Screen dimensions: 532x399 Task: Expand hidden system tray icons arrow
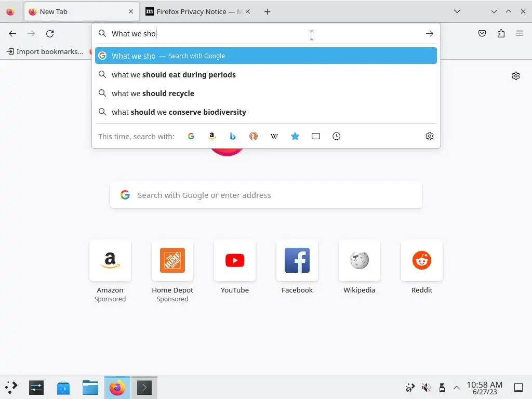pos(457,388)
